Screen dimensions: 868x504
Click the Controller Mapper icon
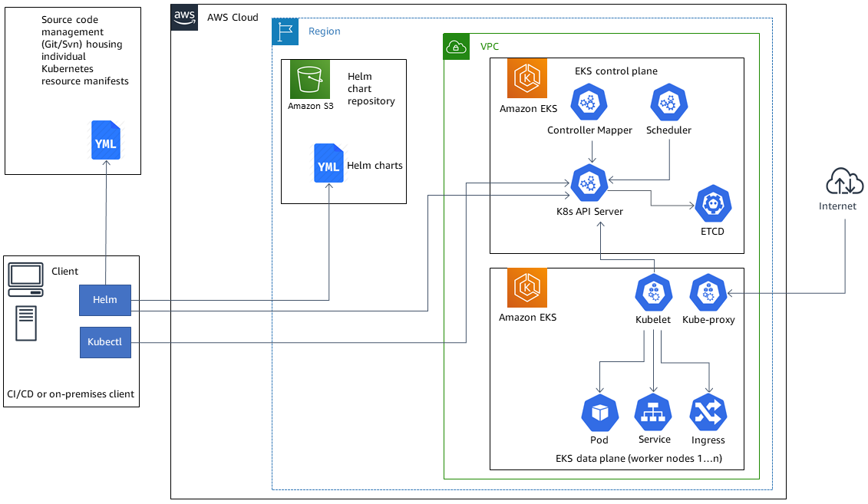[x=589, y=101]
